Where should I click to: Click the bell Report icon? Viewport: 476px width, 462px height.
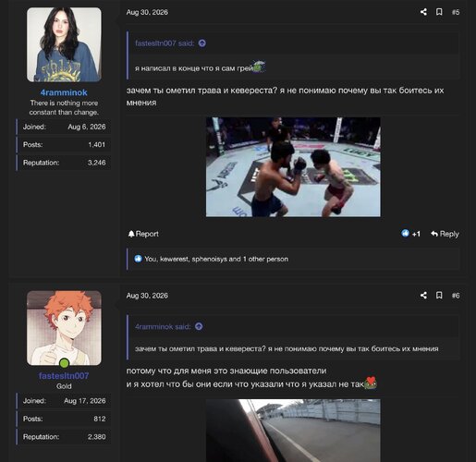[131, 234]
